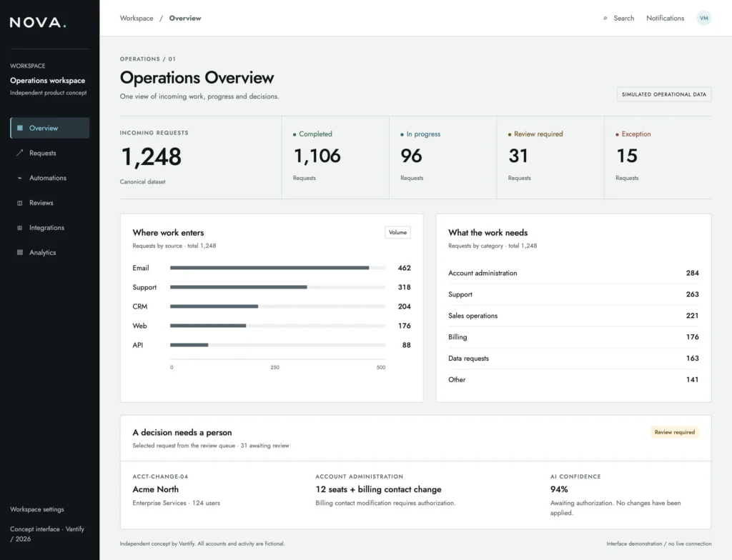Click the Simulated Operational Data badge
The image size is (732, 560).
(664, 94)
